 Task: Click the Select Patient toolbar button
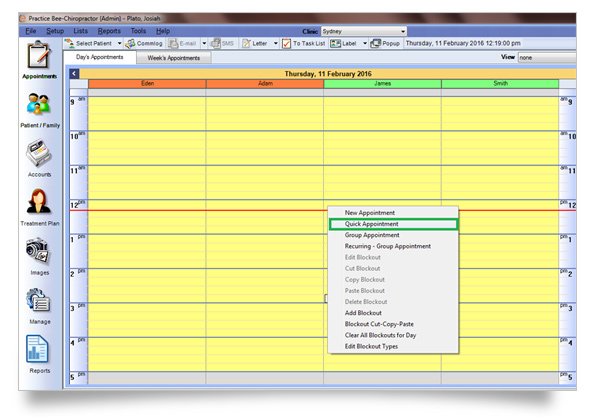(90, 43)
